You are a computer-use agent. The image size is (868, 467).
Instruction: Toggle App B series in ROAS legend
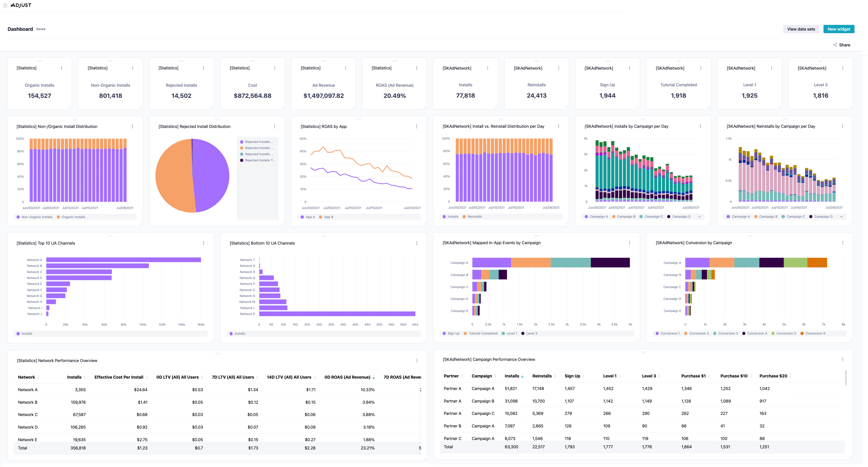tap(326, 217)
